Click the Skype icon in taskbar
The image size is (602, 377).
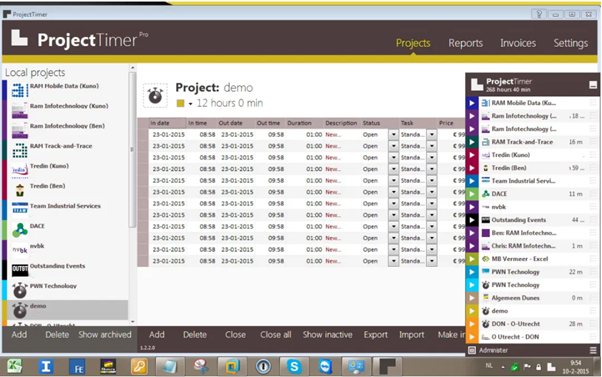tap(294, 367)
